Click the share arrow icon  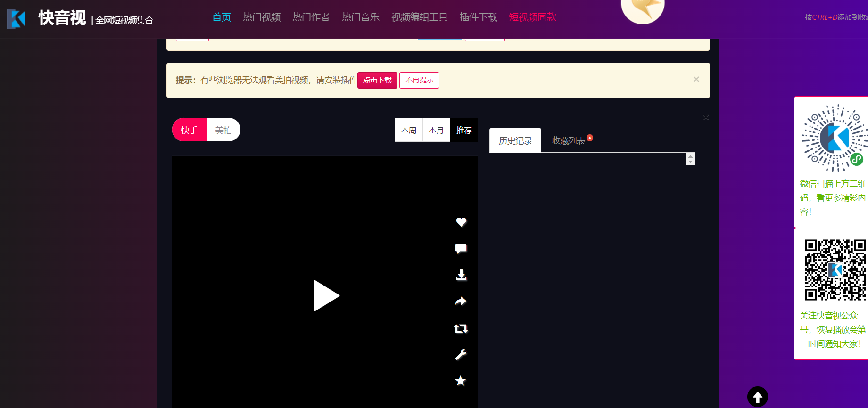click(x=461, y=302)
